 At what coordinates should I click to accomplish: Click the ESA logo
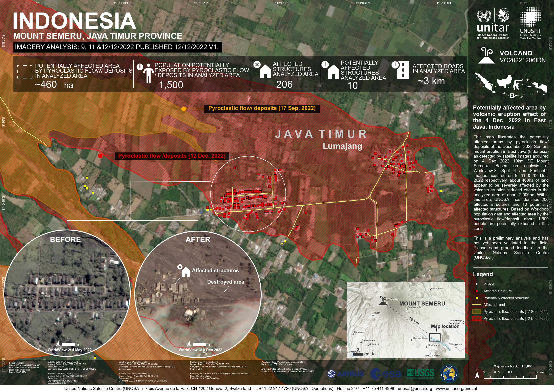tap(385, 374)
